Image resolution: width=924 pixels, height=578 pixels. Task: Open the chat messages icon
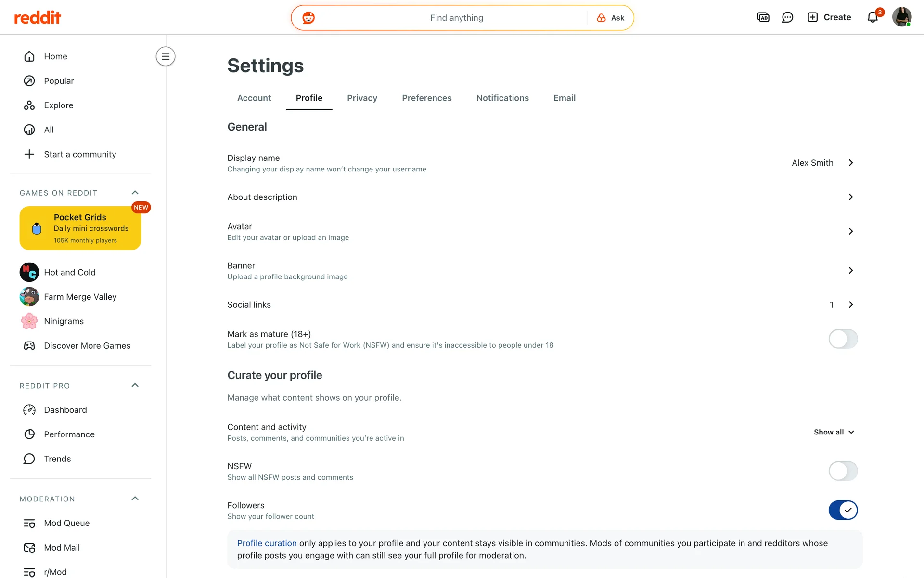click(787, 17)
